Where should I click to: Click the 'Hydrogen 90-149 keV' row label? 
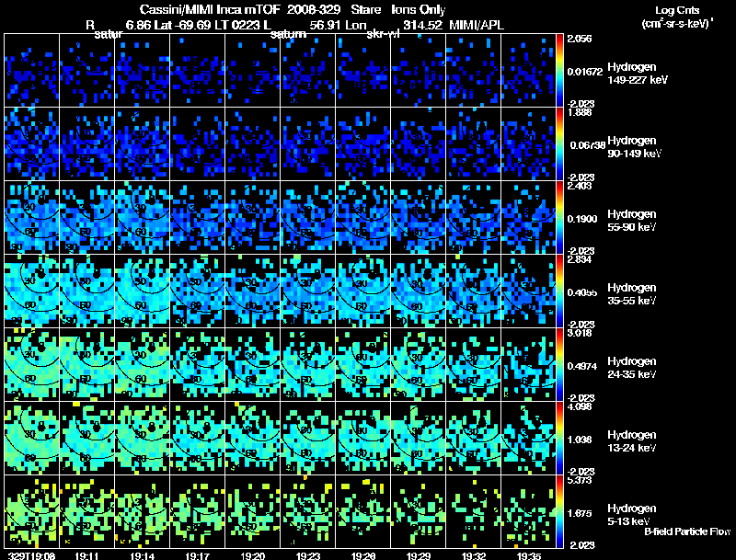pyautogui.click(x=634, y=147)
